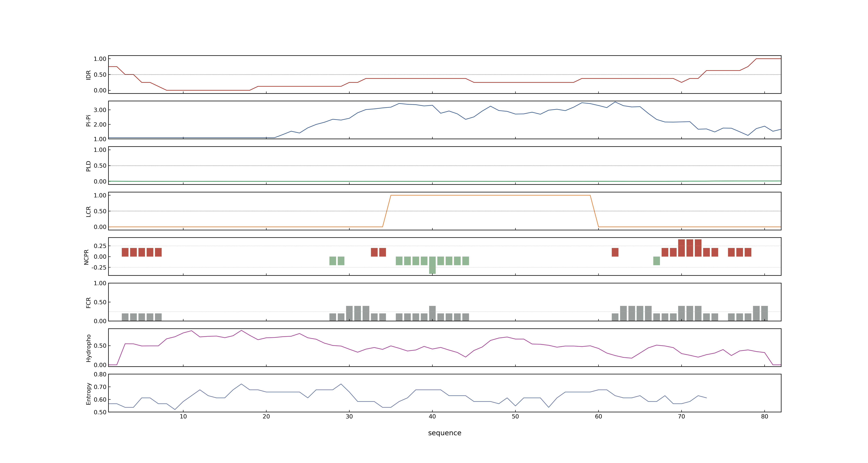Click x-axis tick label 20

tap(266, 416)
